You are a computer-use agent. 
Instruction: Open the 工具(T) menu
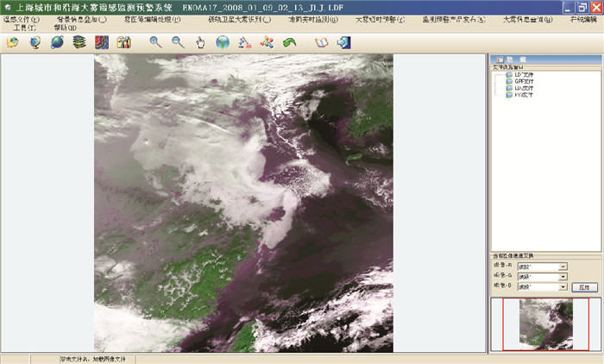click(26, 28)
